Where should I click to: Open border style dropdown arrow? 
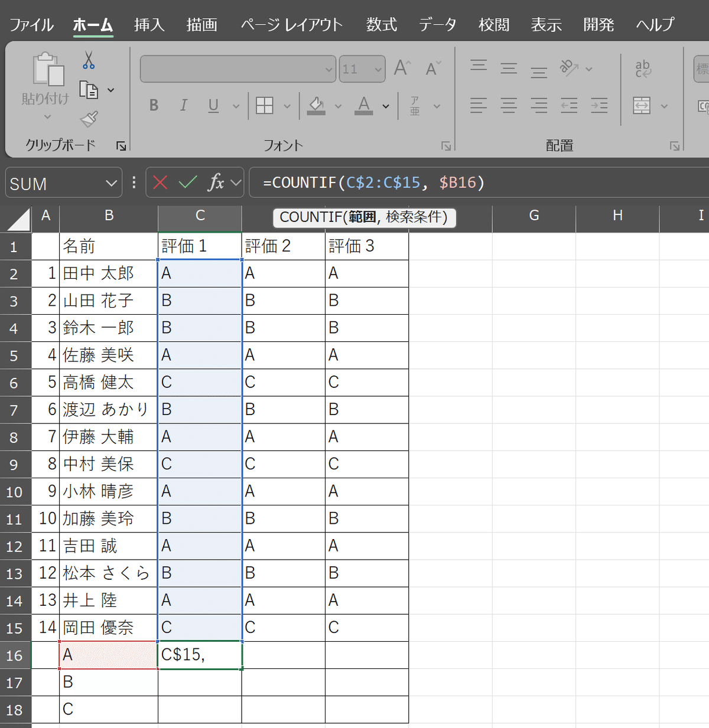(287, 106)
